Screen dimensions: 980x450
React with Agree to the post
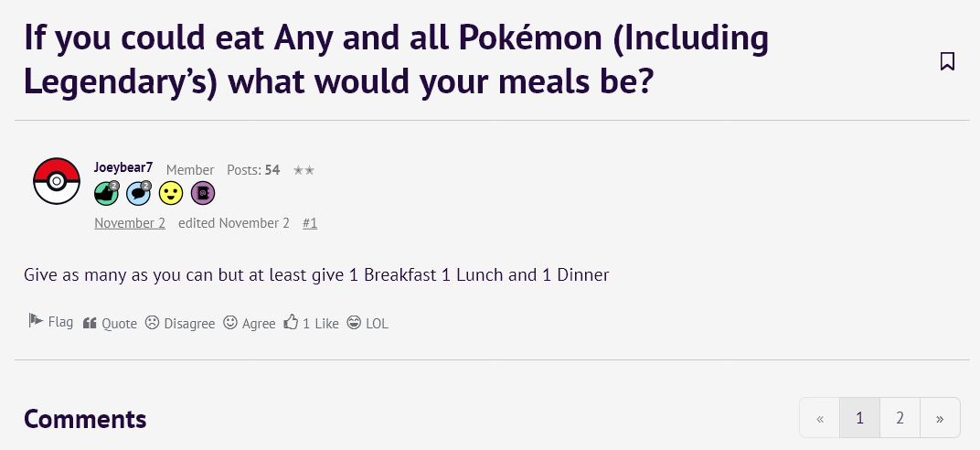coord(250,323)
